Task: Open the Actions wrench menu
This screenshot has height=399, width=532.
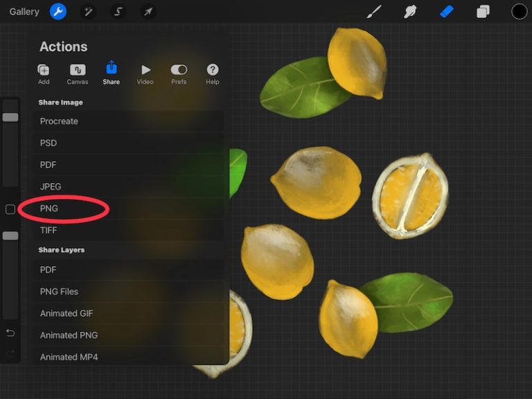Action: pos(58,12)
